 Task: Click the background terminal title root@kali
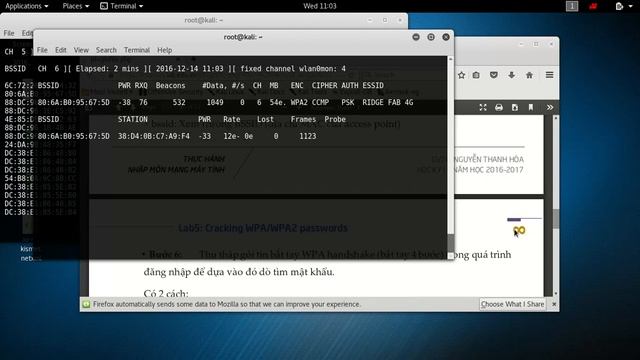[x=204, y=20]
